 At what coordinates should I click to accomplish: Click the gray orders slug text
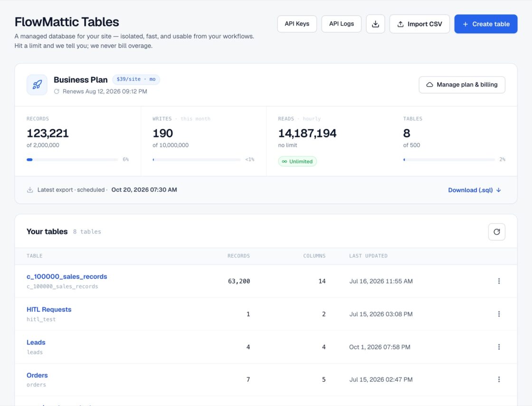(x=36, y=385)
